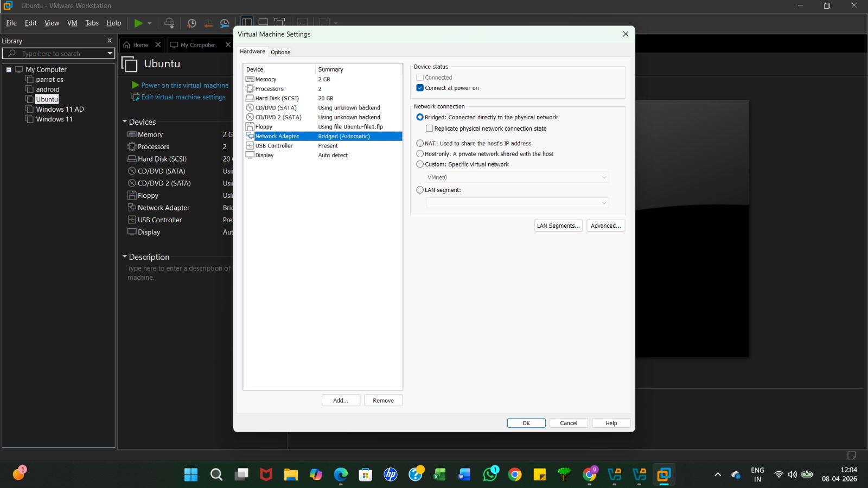Click the Edit virtual machine settings icon
868x488 pixels.
click(x=136, y=97)
